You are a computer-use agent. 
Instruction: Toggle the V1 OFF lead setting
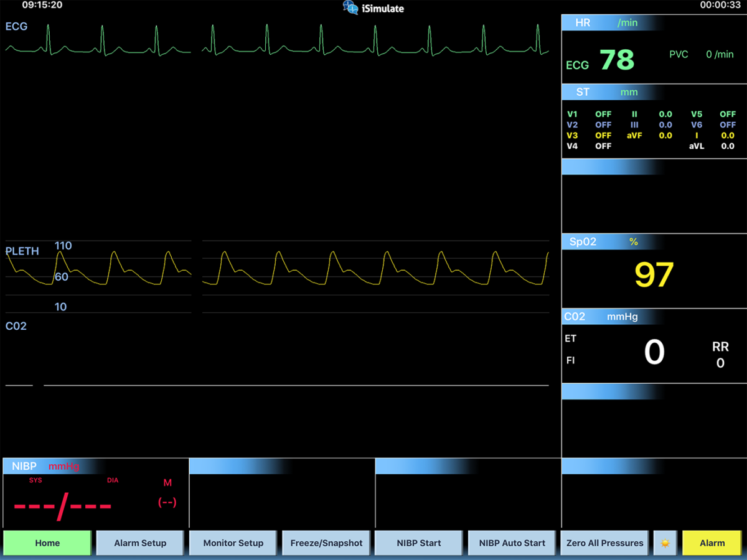pyautogui.click(x=588, y=114)
